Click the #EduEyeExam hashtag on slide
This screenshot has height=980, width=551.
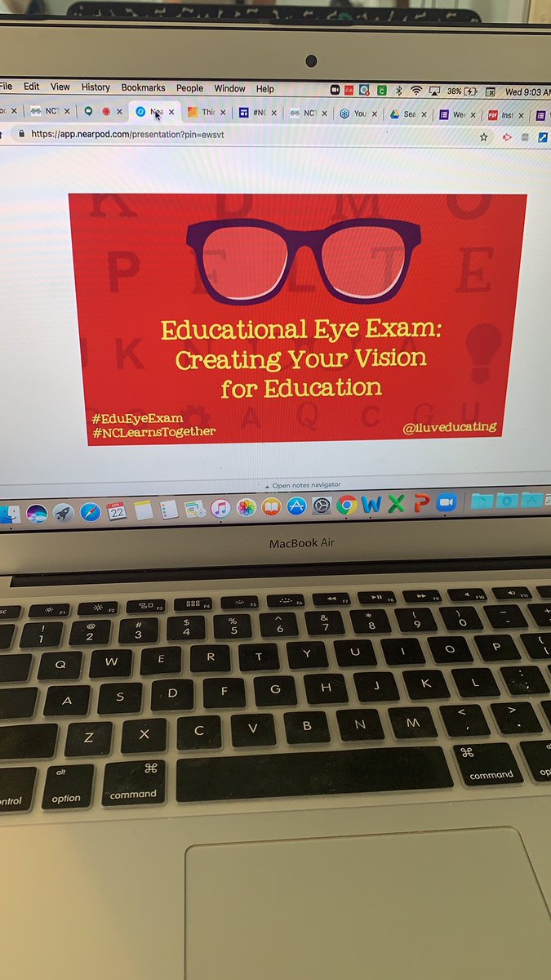pos(138,417)
